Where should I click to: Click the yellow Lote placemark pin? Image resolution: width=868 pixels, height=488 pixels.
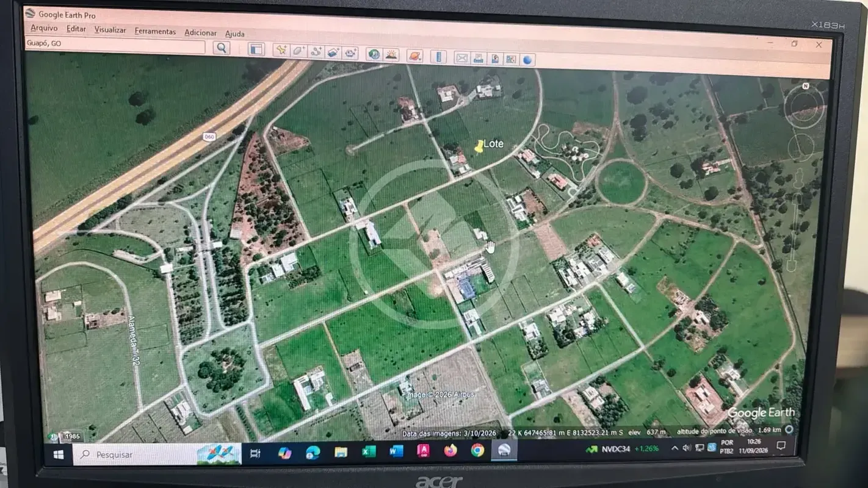[x=479, y=146]
